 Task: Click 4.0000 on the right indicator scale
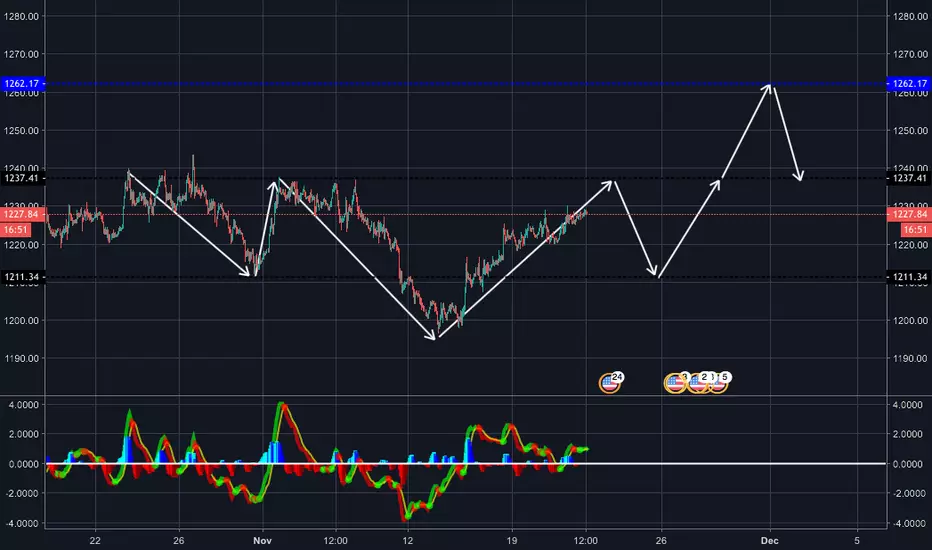click(x=908, y=405)
